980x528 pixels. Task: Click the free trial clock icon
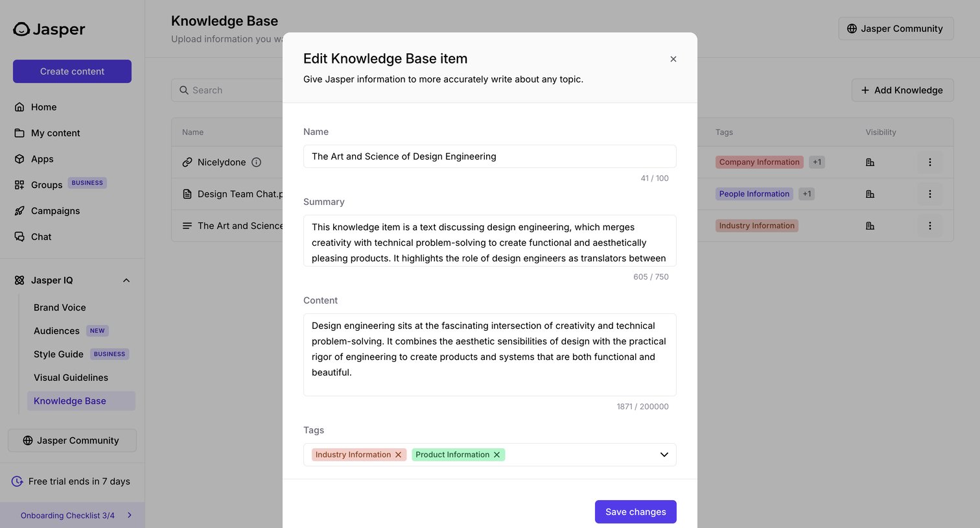(17, 481)
